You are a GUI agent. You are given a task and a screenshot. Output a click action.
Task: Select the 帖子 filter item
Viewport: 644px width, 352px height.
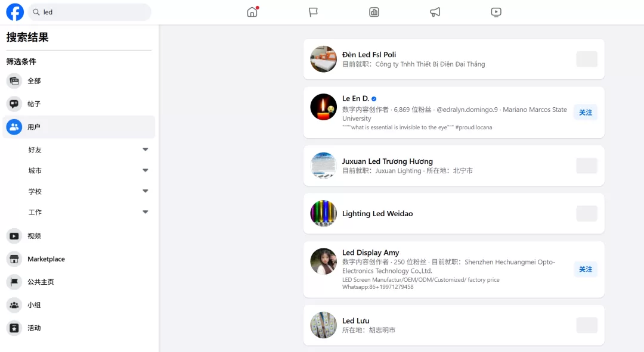79,104
